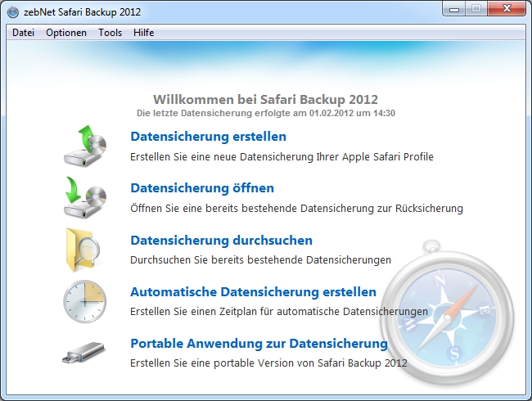Click the create backup drive icon
The width and height of the screenshot is (532, 401).
(x=85, y=146)
